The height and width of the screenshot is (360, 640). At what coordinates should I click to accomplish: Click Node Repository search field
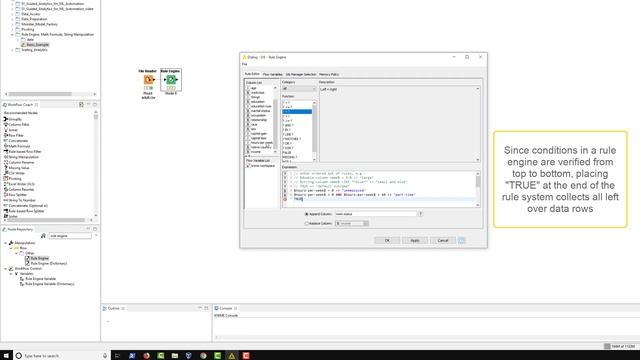pyautogui.click(x=69, y=236)
